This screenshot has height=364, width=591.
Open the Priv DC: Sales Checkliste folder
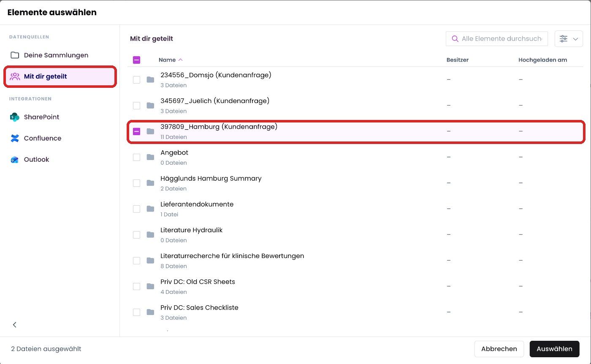tap(199, 307)
